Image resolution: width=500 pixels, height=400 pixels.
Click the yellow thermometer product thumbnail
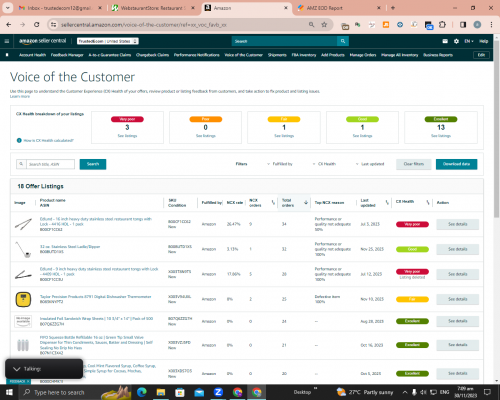point(23,299)
